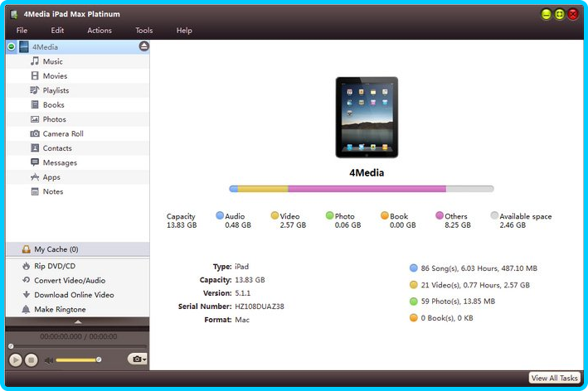Click the serial number HZ108DUAZ38
The image size is (588, 391).
[260, 307]
